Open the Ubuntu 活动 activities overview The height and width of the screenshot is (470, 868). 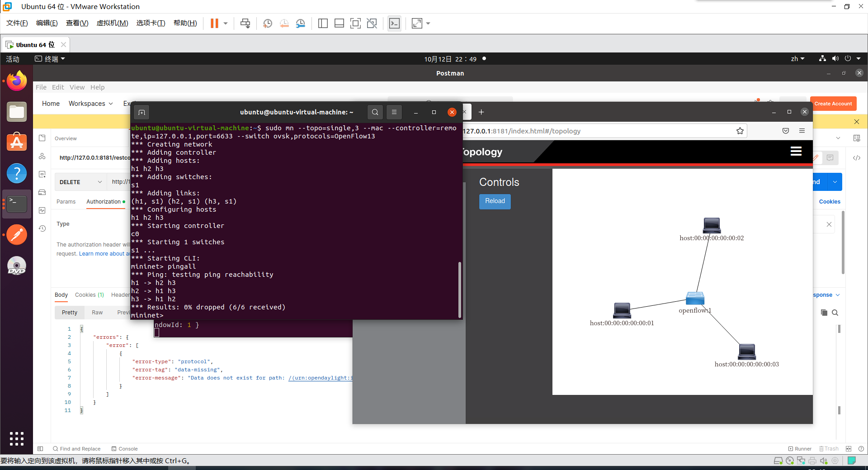[x=13, y=59]
